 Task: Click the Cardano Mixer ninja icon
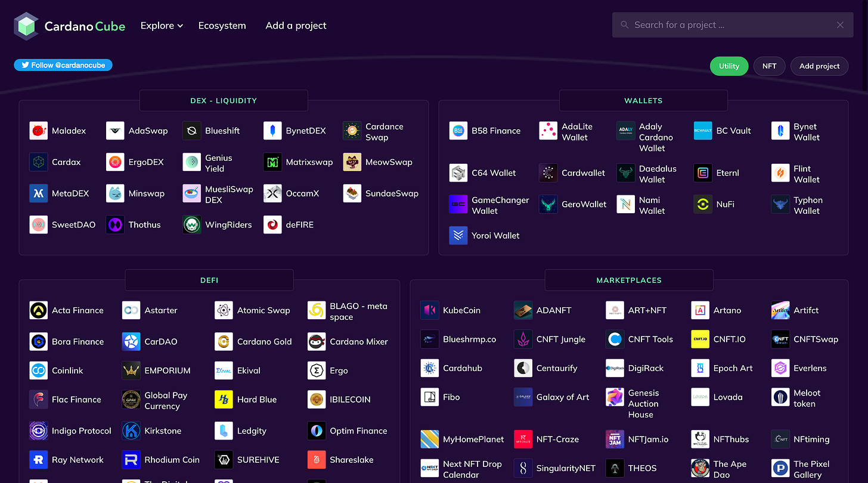(x=317, y=342)
